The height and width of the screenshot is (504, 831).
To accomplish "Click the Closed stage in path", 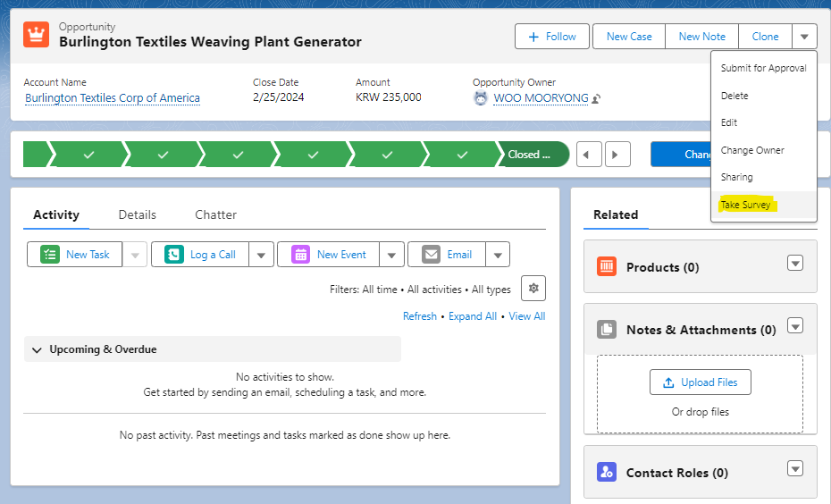I will pos(532,155).
